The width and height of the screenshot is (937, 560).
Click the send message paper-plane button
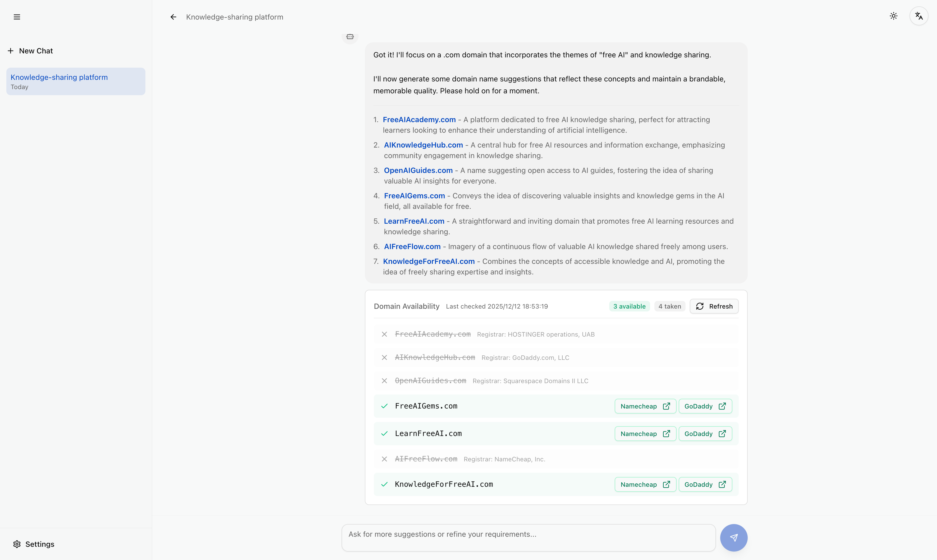(x=733, y=537)
